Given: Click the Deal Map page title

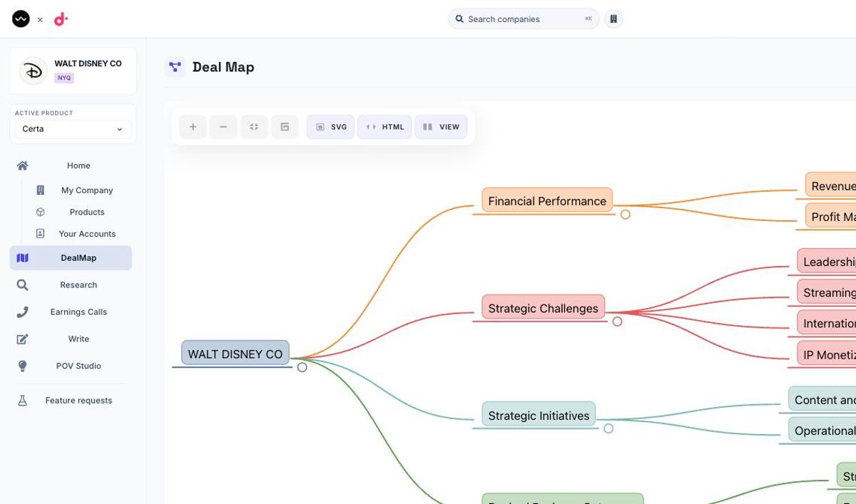Looking at the screenshot, I should point(223,67).
